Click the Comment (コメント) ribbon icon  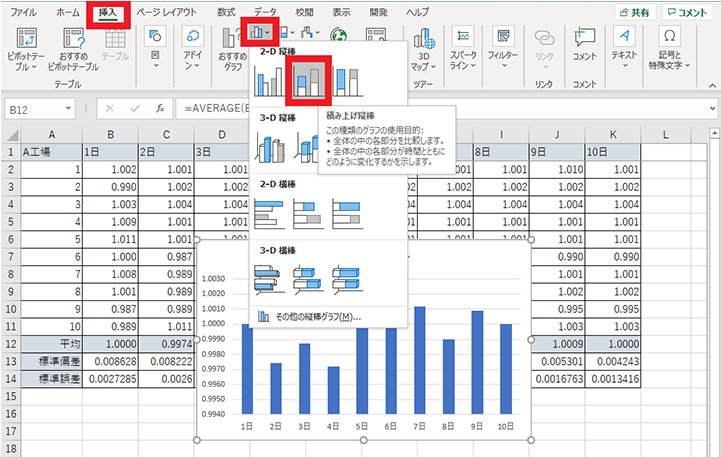[x=584, y=37]
